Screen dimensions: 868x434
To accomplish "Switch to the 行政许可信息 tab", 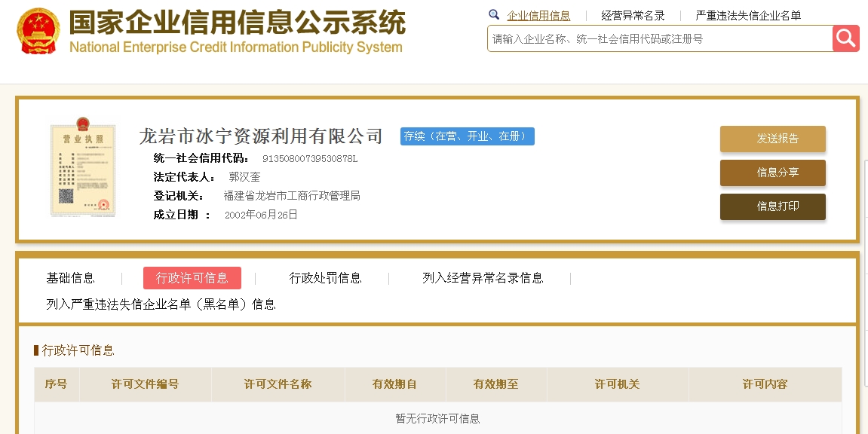I will point(192,278).
